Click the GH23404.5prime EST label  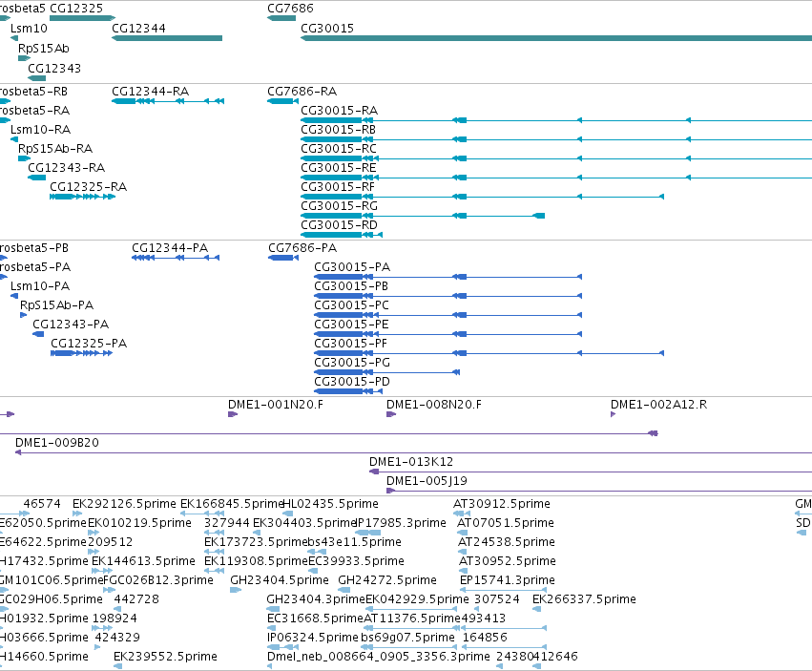280,579
